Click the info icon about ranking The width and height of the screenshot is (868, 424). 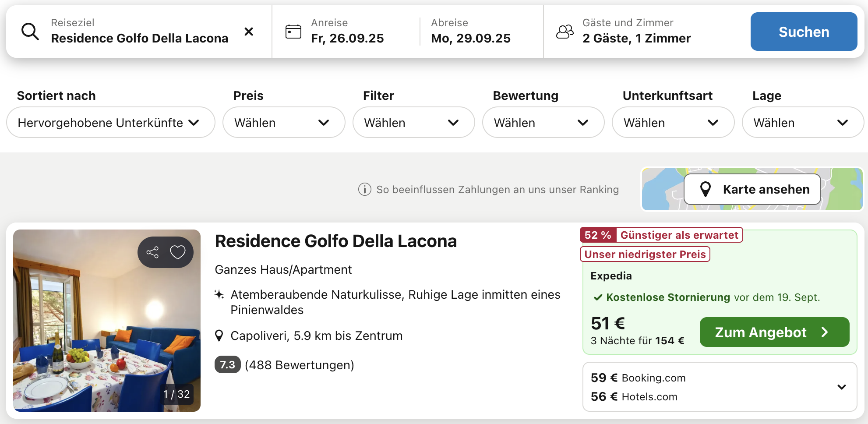click(x=365, y=189)
